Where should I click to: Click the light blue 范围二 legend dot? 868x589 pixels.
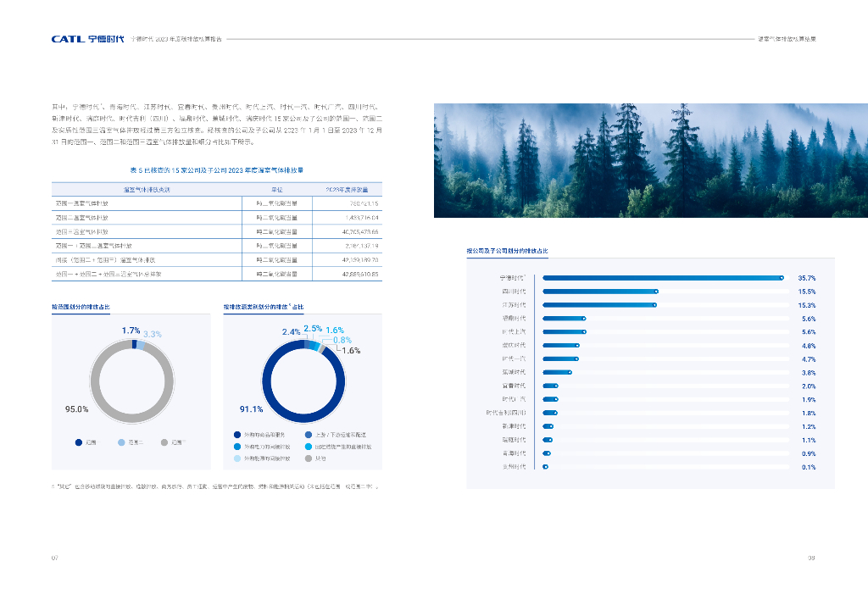(x=121, y=442)
